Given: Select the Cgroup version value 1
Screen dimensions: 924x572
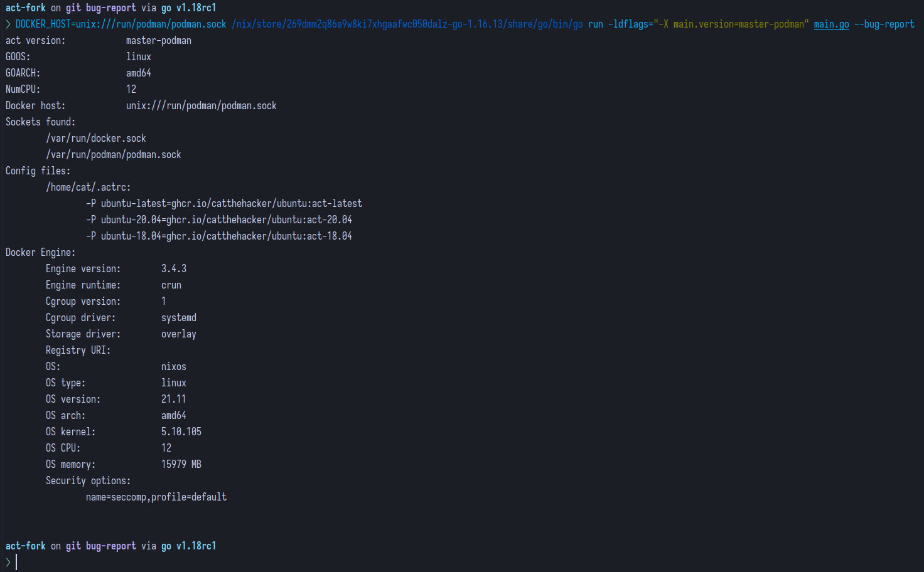Looking at the screenshot, I should 164,302.
